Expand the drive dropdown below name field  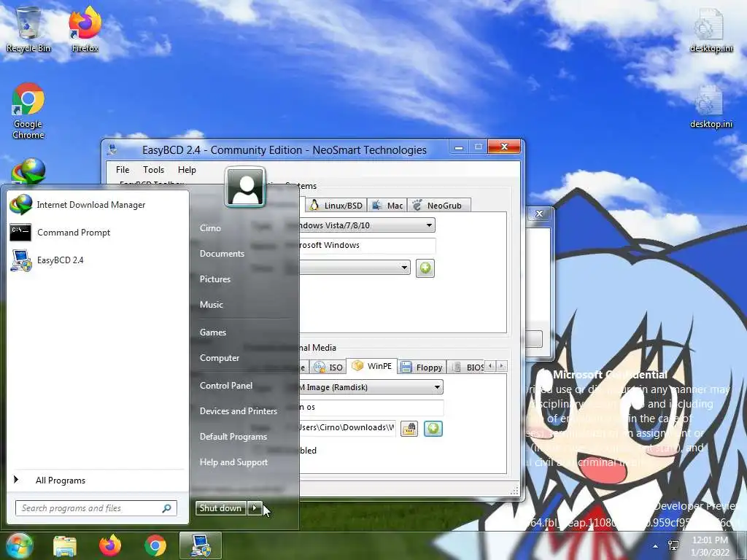(x=404, y=268)
